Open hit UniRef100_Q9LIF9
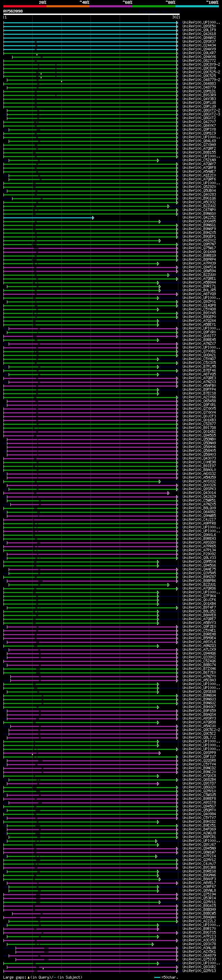This screenshot has height=980, width=222. pos(199,30)
